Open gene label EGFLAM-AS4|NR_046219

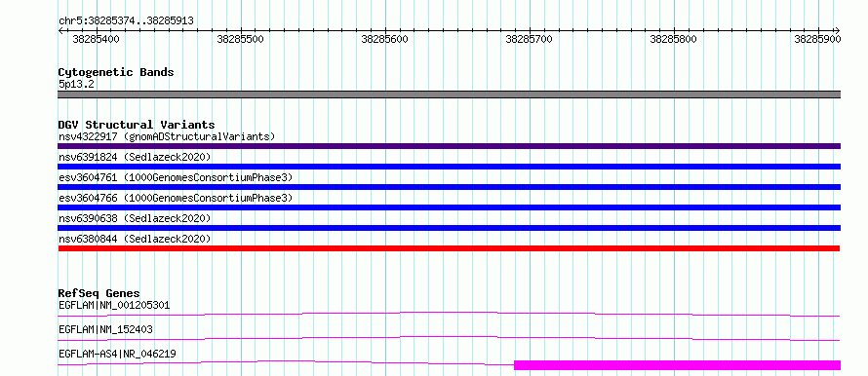(117, 354)
